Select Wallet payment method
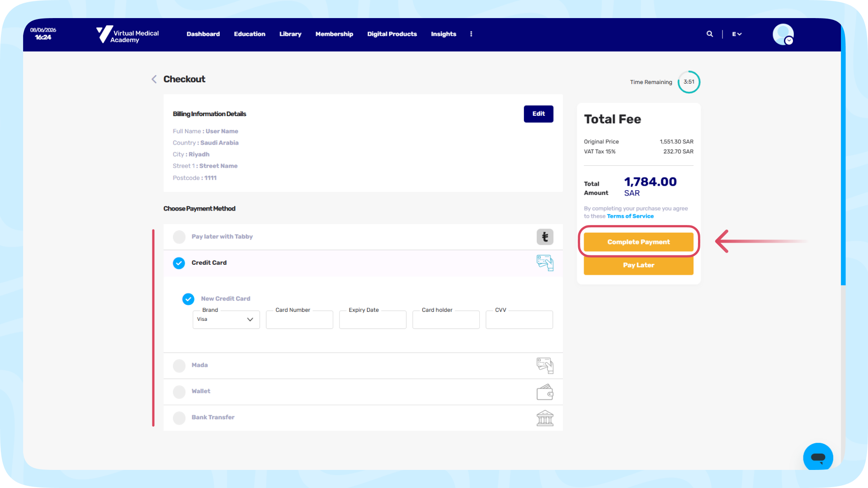Screen dimensions: 868x488 (x=179, y=392)
